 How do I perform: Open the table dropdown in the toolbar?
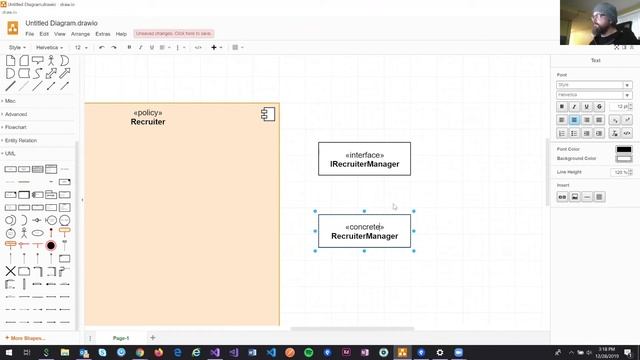click(238, 47)
